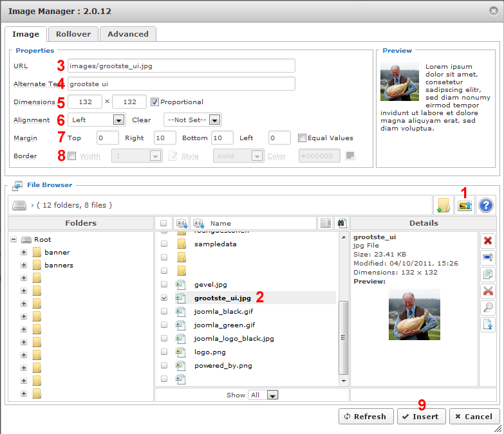Switch to the Advanced tab
This screenshot has height=434, width=504.
pos(128,34)
